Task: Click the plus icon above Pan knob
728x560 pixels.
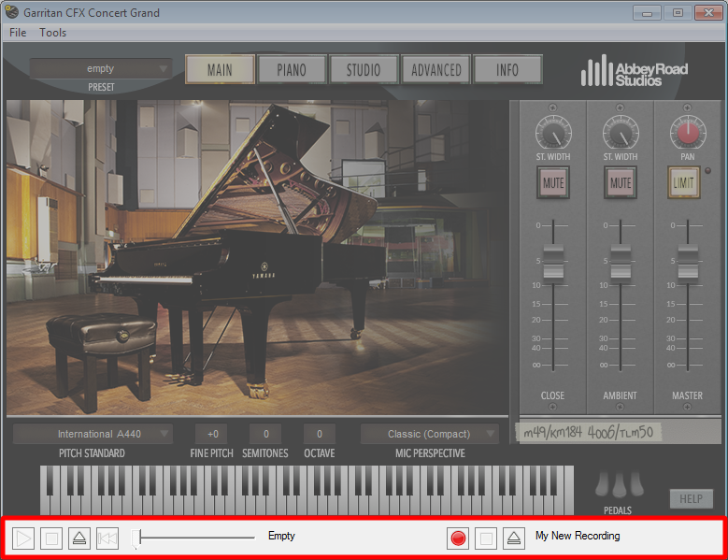Action: coord(687,108)
